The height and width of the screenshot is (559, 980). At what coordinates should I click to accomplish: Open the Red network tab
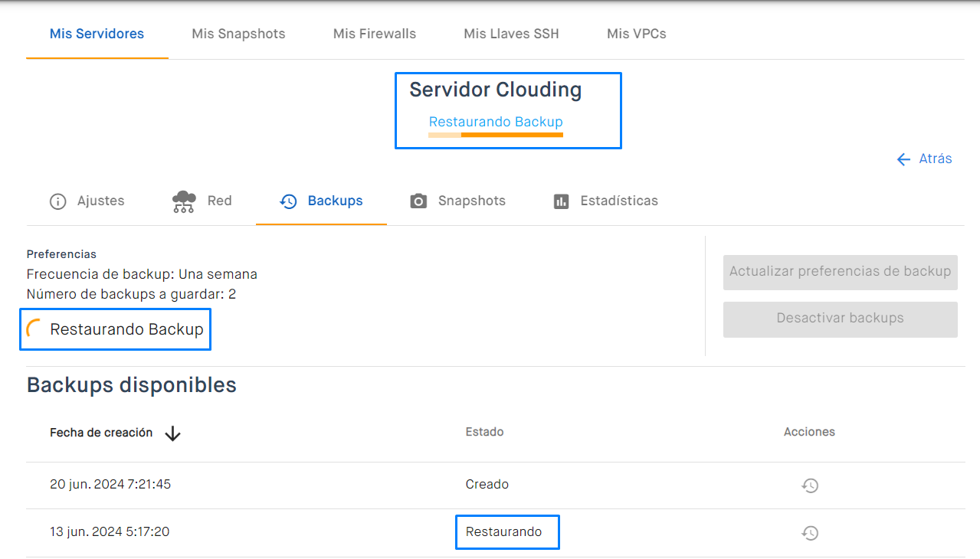[202, 201]
